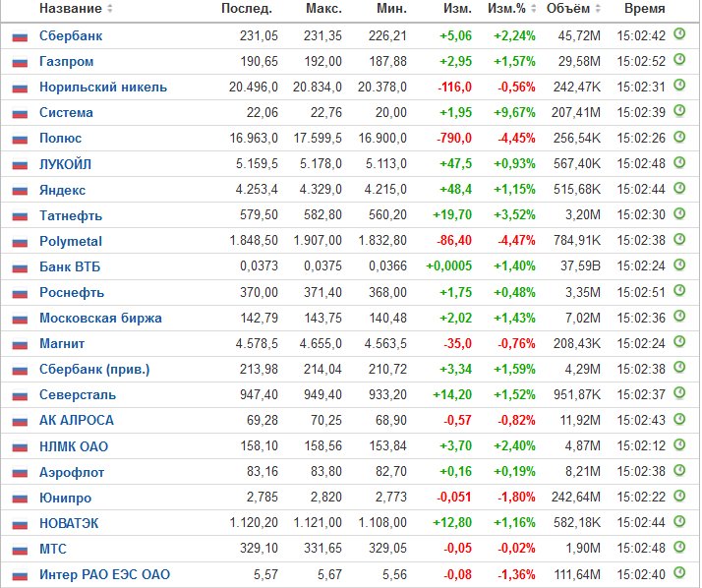Open the Магнит stock link
702x588 pixels.
[x=62, y=343]
